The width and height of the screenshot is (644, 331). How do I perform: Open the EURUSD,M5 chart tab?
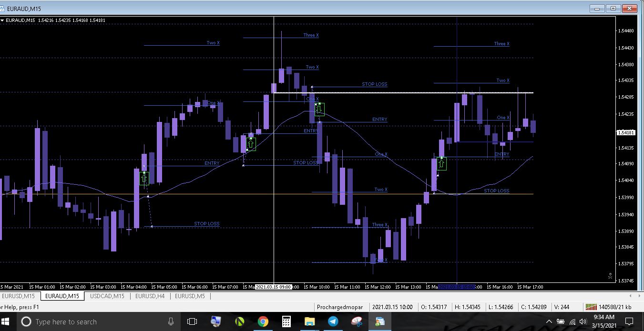[x=190, y=296]
